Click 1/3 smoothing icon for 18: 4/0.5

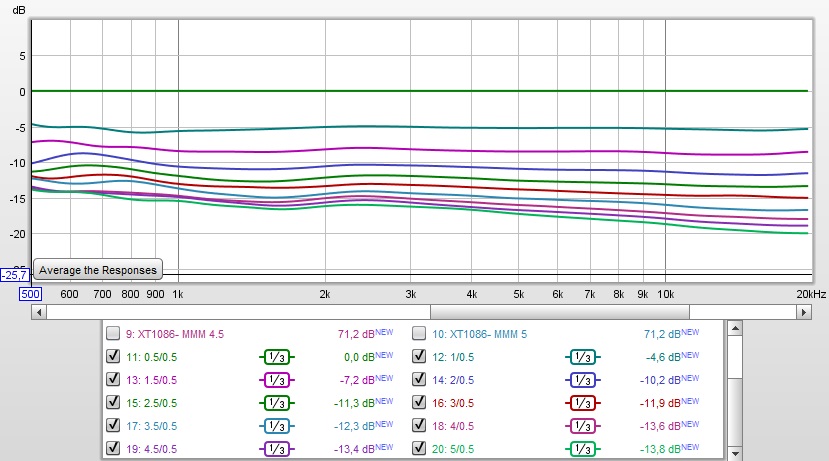(x=583, y=426)
